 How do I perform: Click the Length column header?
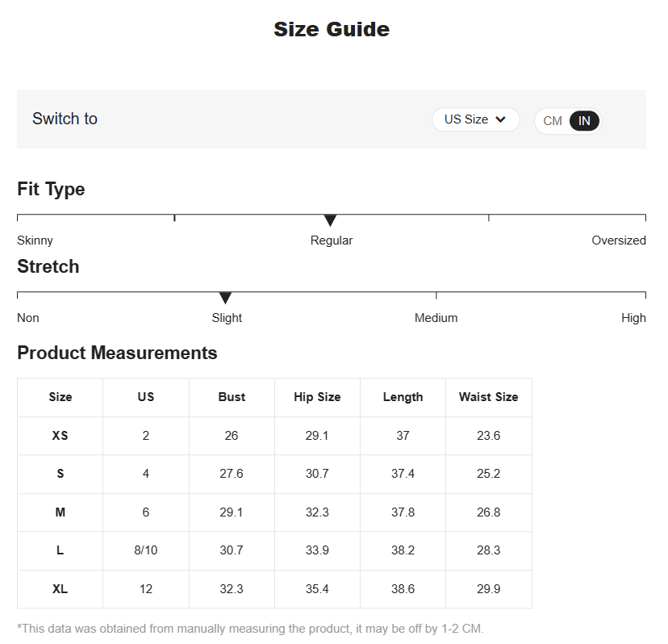(x=403, y=397)
